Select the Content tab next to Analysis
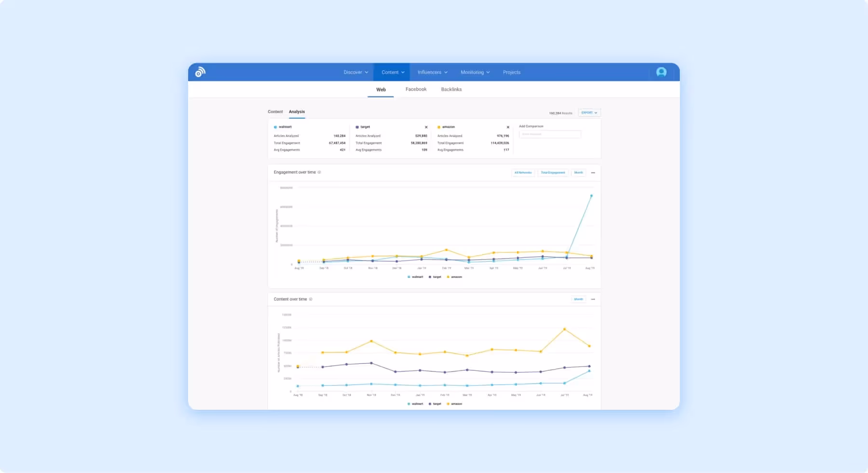868x473 pixels. [x=275, y=111]
